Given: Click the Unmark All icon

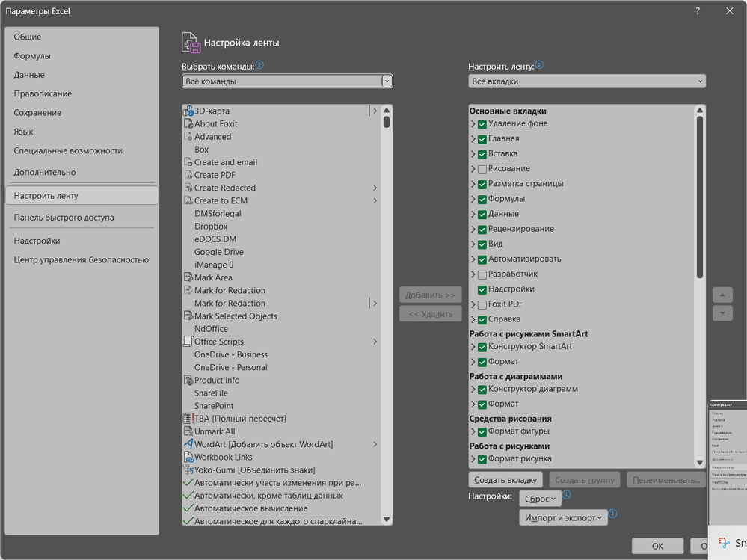Looking at the screenshot, I should click(x=188, y=432).
